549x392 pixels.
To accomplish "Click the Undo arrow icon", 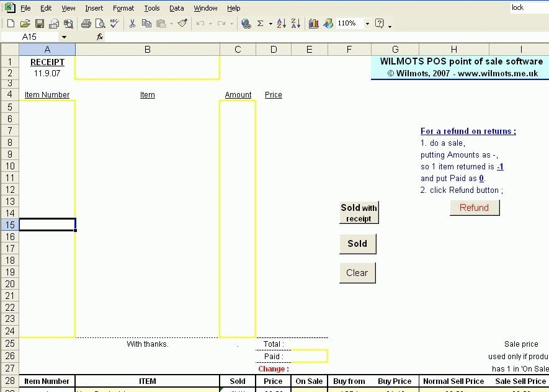I will [200, 24].
